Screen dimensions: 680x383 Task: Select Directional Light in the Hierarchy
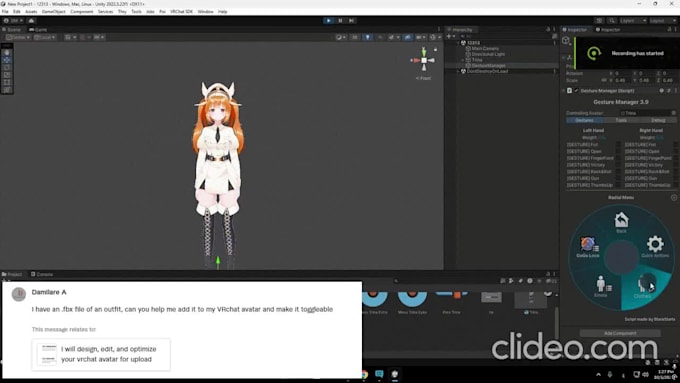pos(488,54)
